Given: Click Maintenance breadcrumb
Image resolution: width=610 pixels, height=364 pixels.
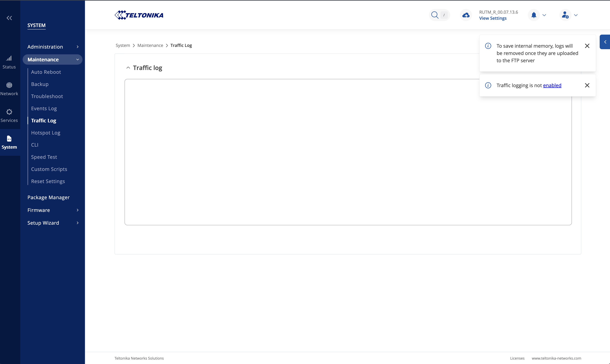Looking at the screenshot, I should click(150, 45).
